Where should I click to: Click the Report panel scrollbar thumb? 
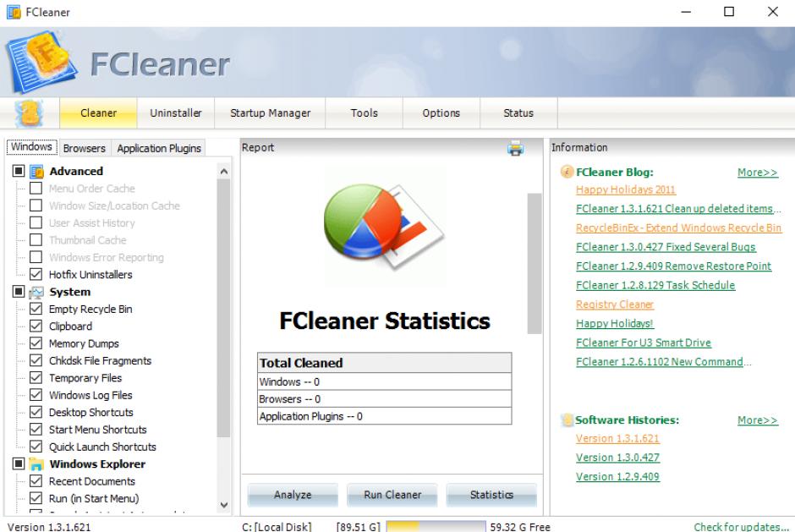[x=535, y=263]
